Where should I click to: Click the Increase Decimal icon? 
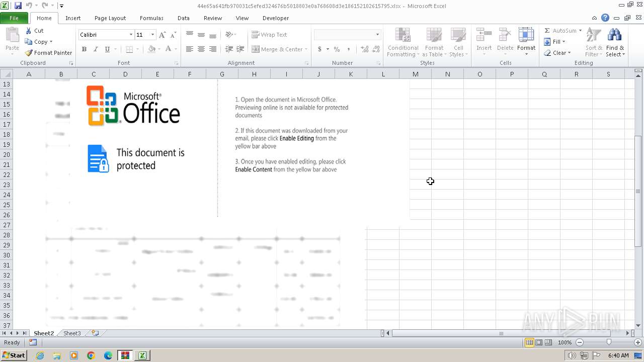[x=365, y=49]
